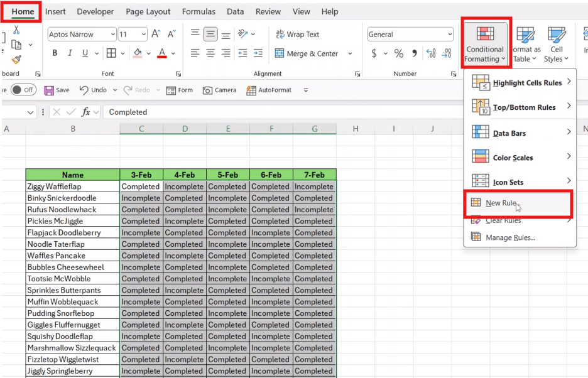
Task: Open font name dropdown
Action: pos(113,35)
